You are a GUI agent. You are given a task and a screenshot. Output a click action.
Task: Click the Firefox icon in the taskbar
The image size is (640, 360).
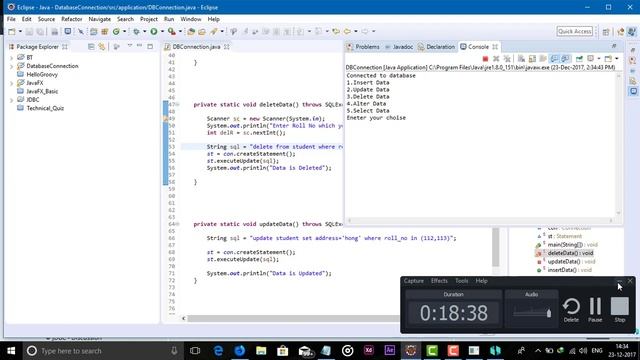240,351
